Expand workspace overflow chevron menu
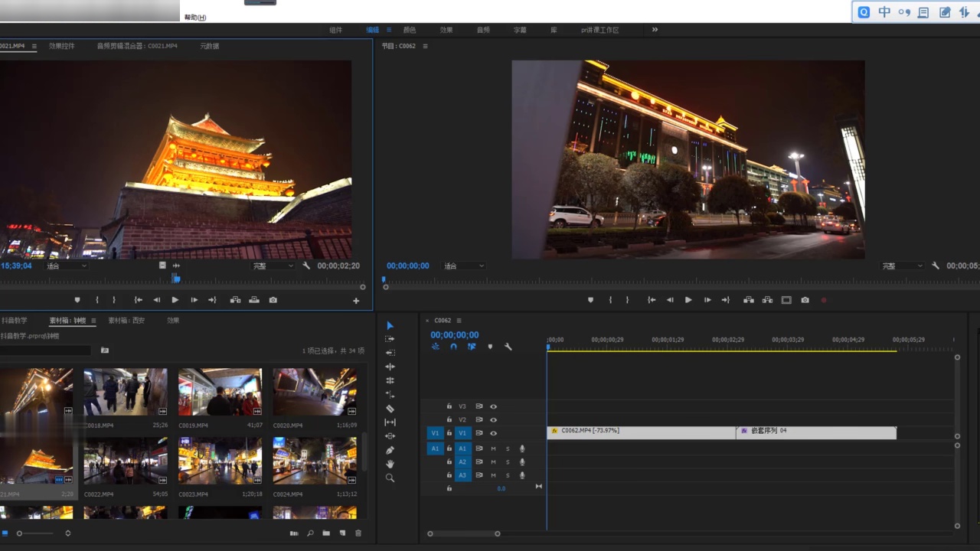The image size is (980, 551). (655, 30)
